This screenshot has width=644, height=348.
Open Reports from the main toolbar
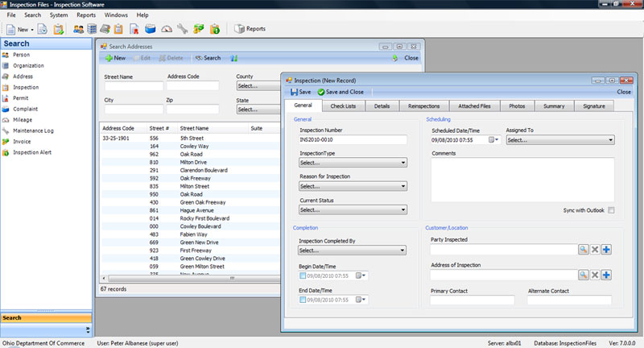(x=250, y=29)
